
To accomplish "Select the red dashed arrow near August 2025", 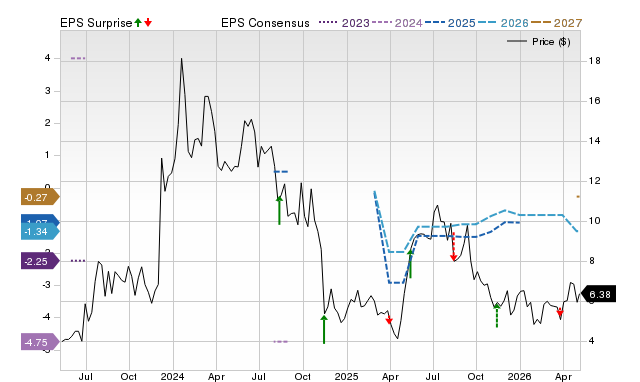I will (453, 247).
